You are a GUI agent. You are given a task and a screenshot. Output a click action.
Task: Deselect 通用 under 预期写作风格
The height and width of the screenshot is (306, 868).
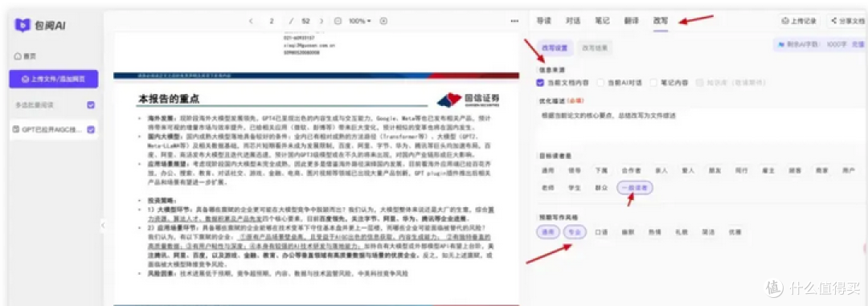pos(547,232)
